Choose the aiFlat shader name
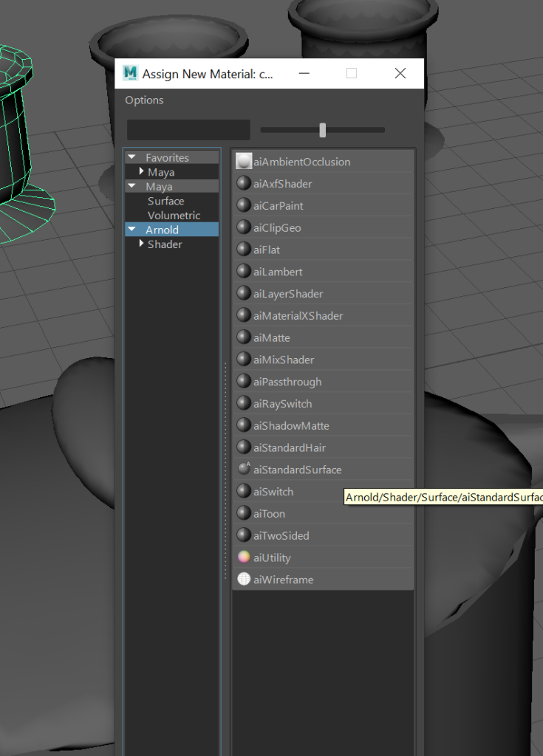 click(267, 250)
